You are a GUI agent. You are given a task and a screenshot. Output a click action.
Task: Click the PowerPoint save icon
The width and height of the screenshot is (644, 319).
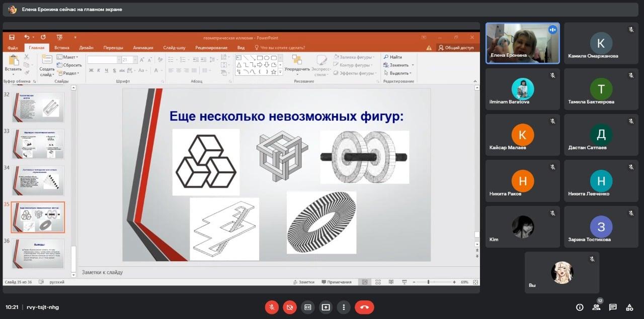click(x=12, y=38)
